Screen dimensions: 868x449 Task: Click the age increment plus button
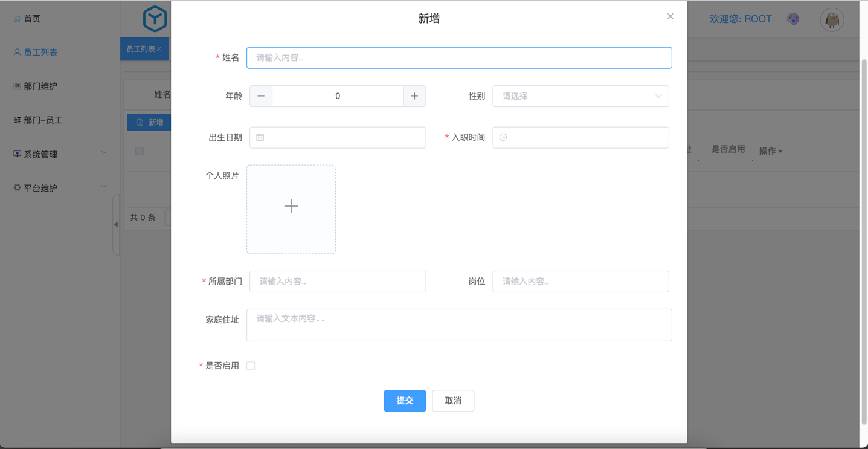[414, 96]
